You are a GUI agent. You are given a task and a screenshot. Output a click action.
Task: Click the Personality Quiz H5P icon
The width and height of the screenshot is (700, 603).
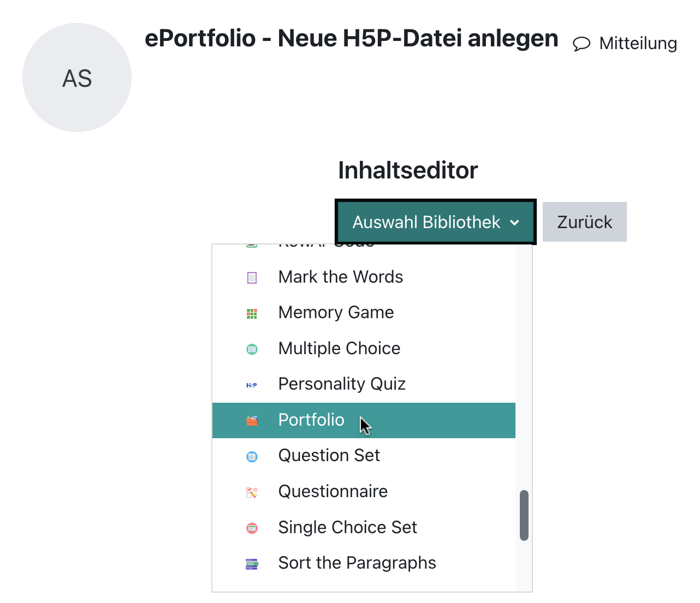[252, 385]
